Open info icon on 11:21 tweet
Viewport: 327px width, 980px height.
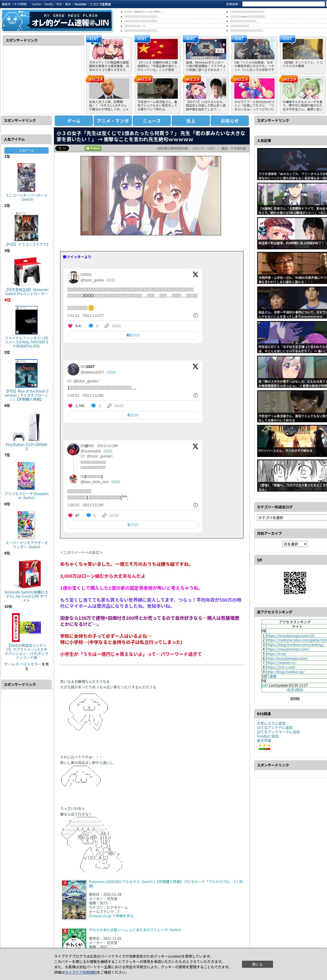pyautogui.click(x=195, y=315)
